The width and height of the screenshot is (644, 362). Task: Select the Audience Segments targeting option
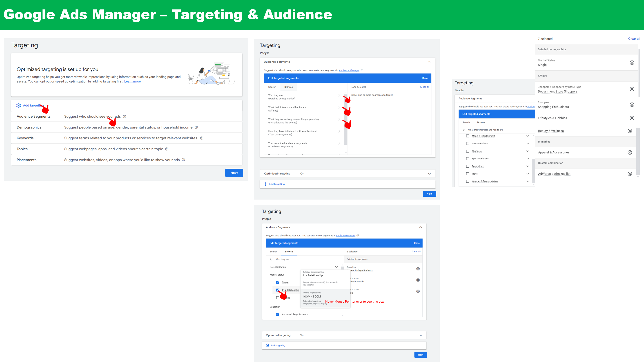(33, 116)
